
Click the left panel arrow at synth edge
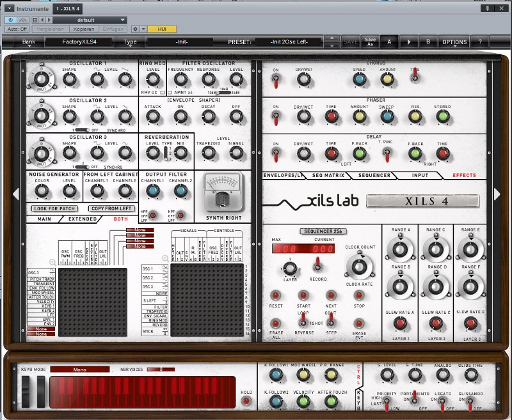coord(15,194)
